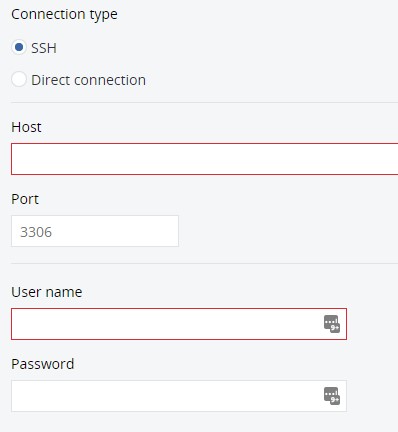Click the Port field label

coord(25,199)
